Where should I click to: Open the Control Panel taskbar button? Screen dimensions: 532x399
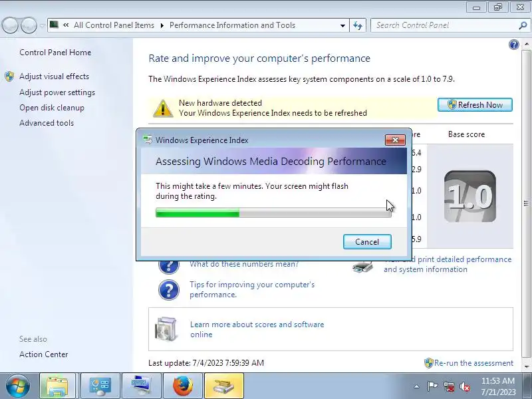(100, 386)
